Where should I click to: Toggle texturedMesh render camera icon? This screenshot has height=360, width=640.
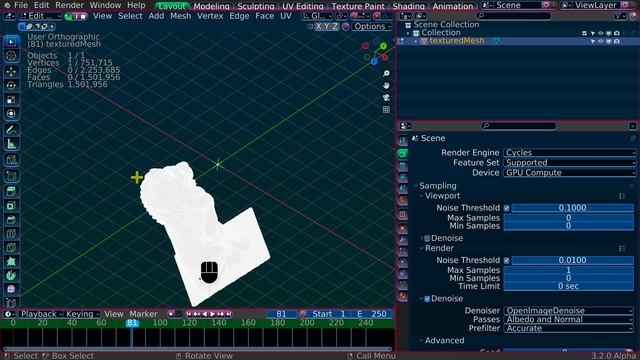(617, 41)
